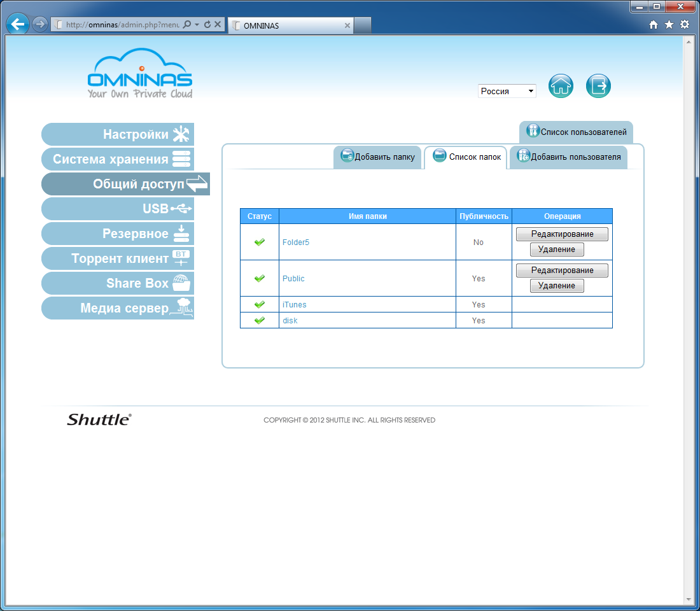The height and width of the screenshot is (611, 700).
Task: Click the browser favorites star icon
Action: 669,25
